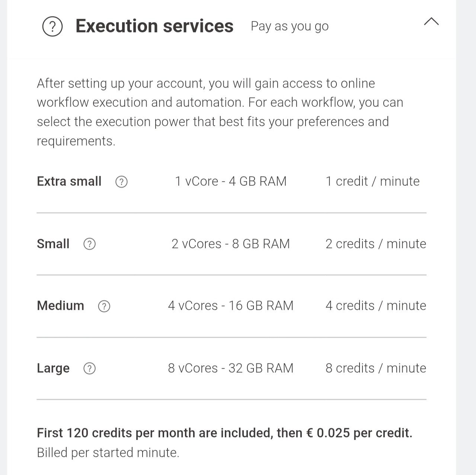Screen dimensions: 476x475
Task: Select the Pay as you go label
Action: (x=290, y=26)
